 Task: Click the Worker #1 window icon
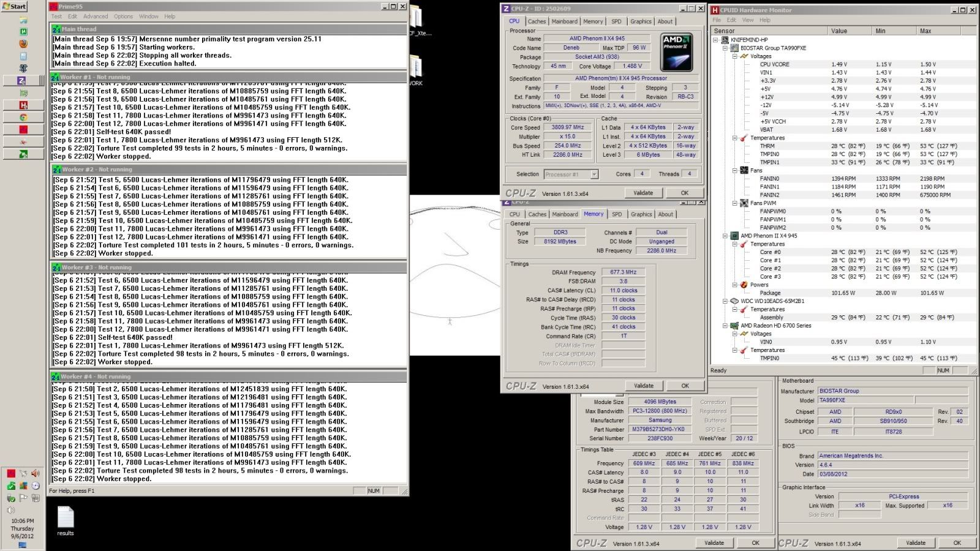point(56,77)
